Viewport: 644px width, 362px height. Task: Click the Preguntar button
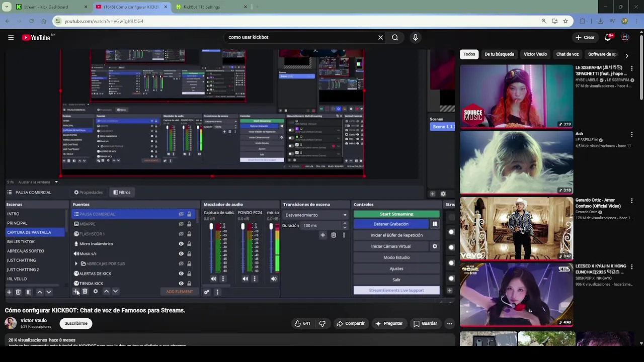pyautogui.click(x=388, y=323)
